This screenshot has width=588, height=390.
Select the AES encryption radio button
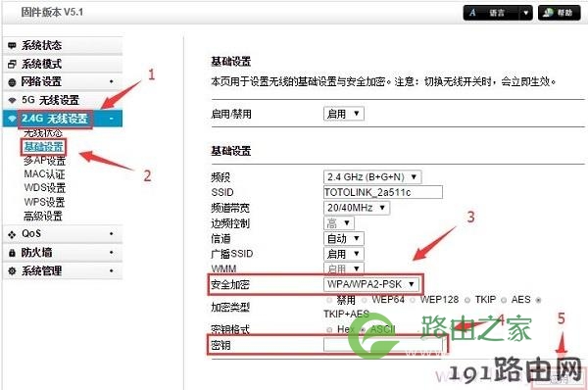[504, 300]
